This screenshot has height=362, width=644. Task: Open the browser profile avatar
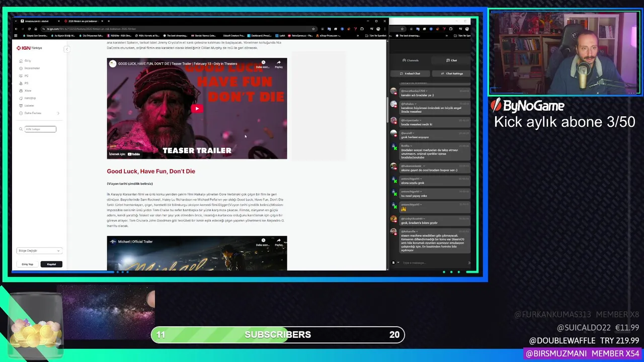(x=378, y=29)
